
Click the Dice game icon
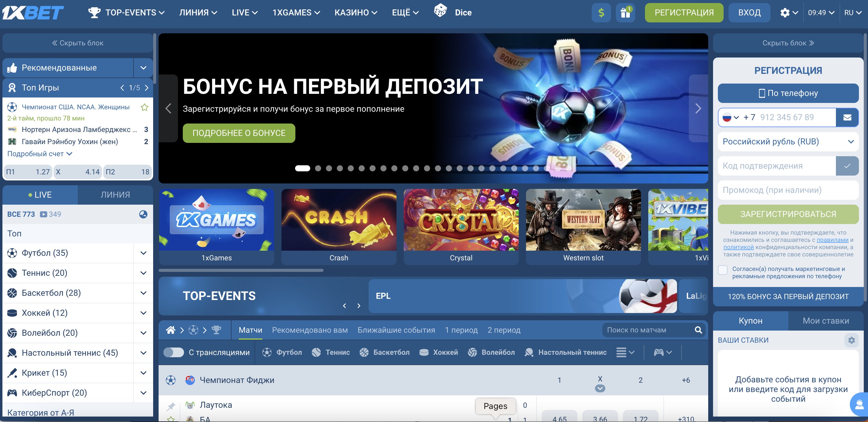(x=440, y=11)
